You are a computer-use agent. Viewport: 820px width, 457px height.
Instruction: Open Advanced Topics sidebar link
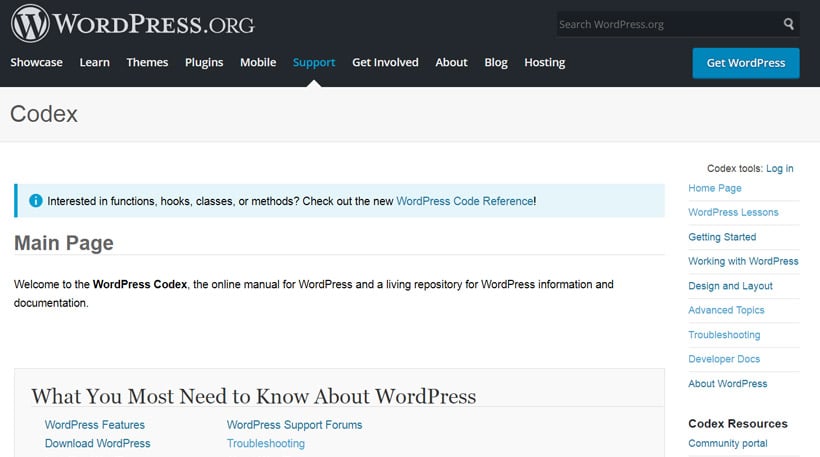click(726, 310)
